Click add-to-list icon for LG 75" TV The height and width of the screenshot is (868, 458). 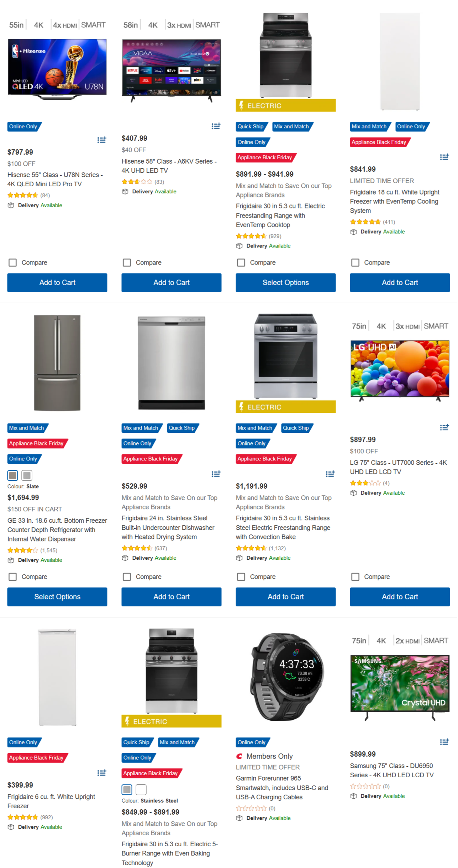(x=444, y=427)
